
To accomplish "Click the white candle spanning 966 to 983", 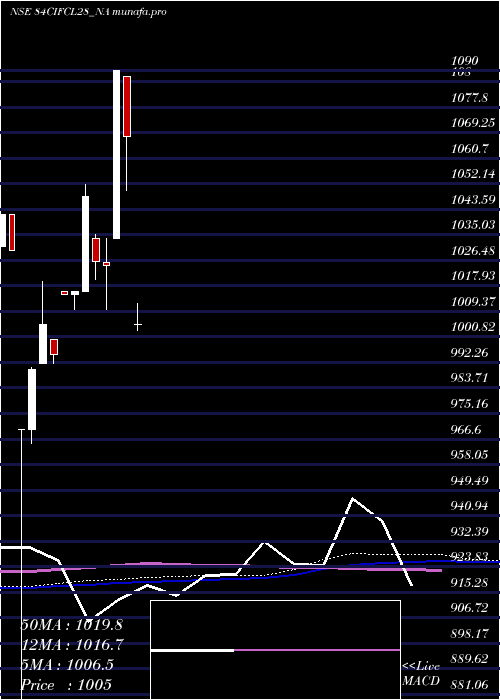I will [x=32, y=400].
